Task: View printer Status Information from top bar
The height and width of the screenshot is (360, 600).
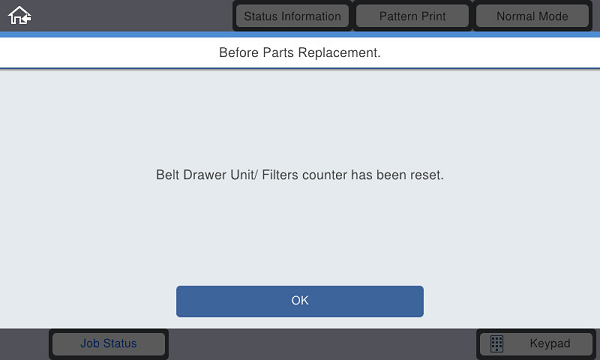Action: point(292,16)
